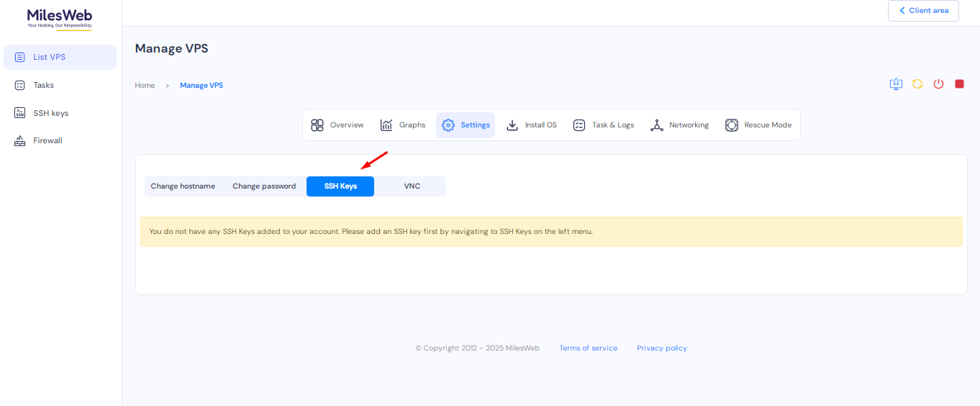Image resolution: width=980 pixels, height=406 pixels.
Task: Open the Rescue Mode tab
Action: (758, 125)
